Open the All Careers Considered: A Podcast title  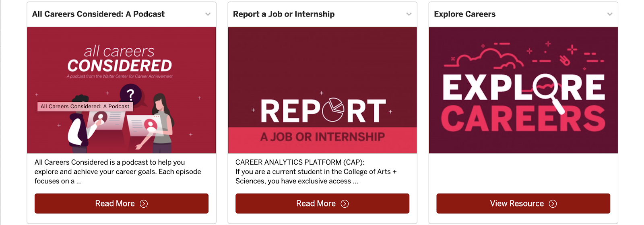[x=98, y=14]
